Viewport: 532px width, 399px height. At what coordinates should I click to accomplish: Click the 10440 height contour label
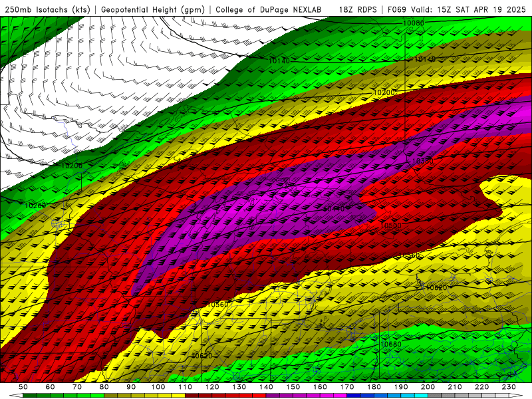pos(334,209)
